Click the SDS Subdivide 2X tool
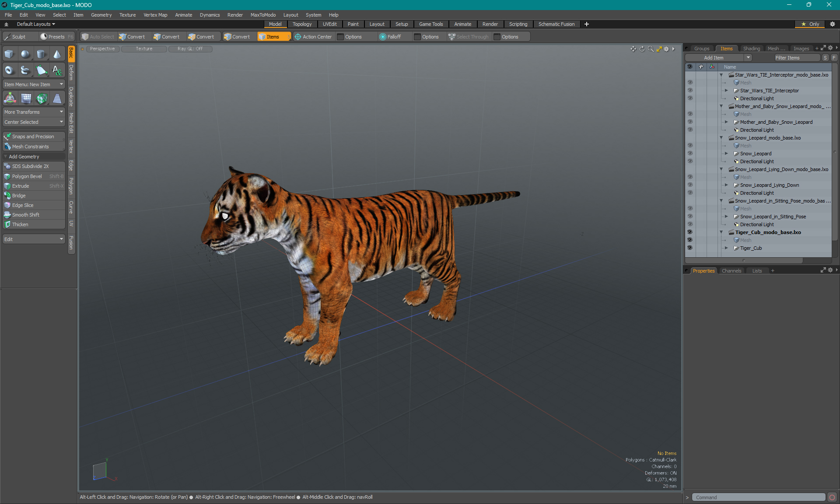This screenshot has height=504, width=840. (x=34, y=166)
